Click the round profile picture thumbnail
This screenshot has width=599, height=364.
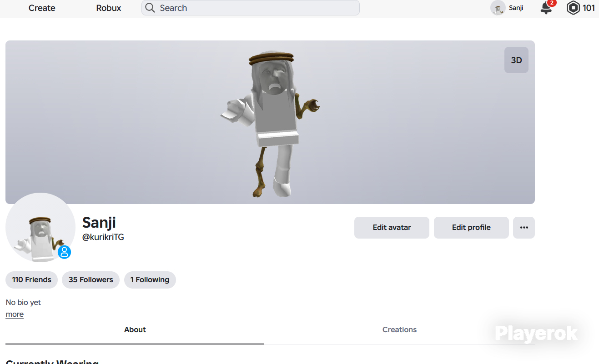coord(40,228)
